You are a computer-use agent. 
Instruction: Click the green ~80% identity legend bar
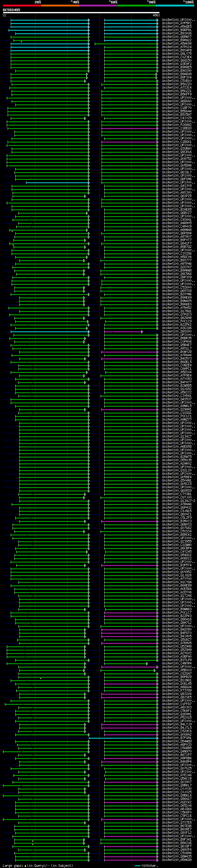tap(137, 6)
